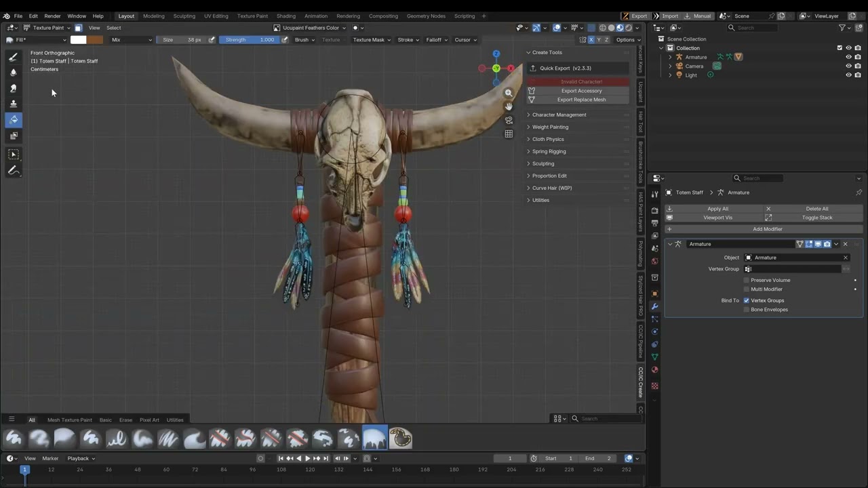The height and width of the screenshot is (488, 868).
Task: Select the Soften tool
Action: pos(14,73)
